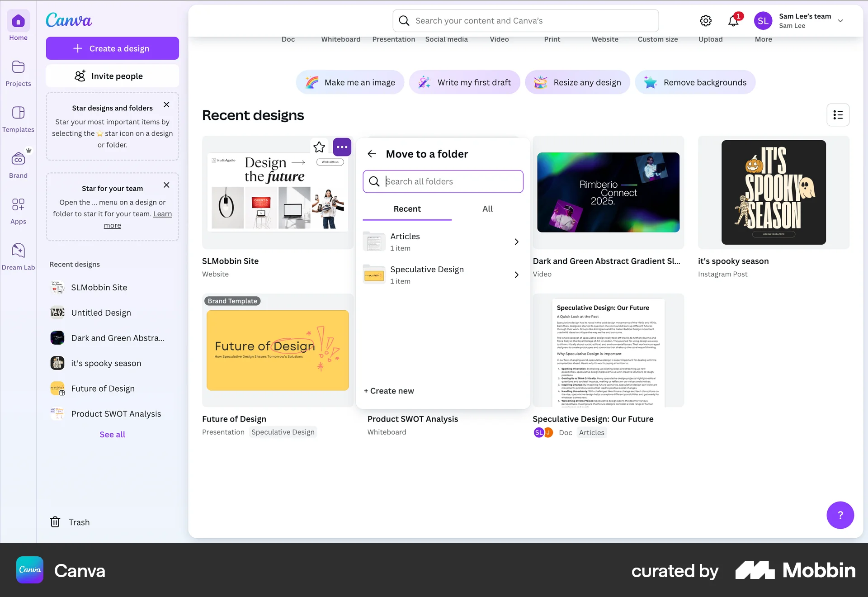The width and height of the screenshot is (868, 597).
Task: Expand the Speculative Design folder
Action: click(516, 275)
